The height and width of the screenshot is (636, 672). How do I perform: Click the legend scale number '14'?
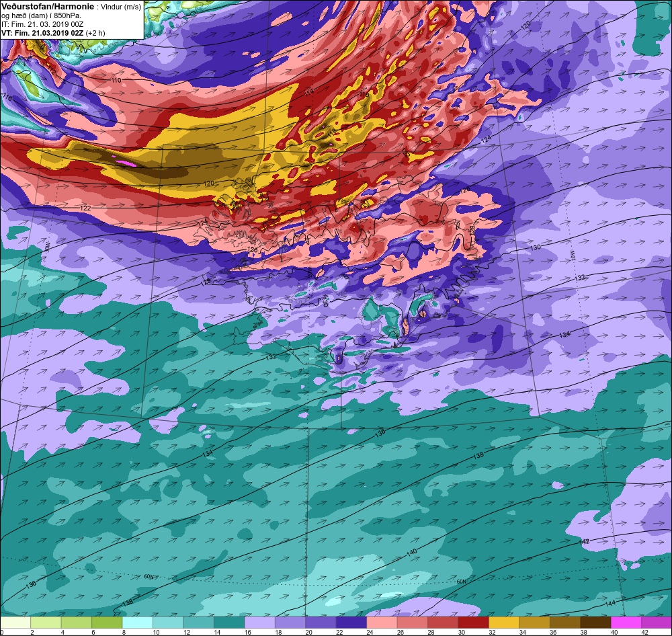pyautogui.click(x=217, y=632)
